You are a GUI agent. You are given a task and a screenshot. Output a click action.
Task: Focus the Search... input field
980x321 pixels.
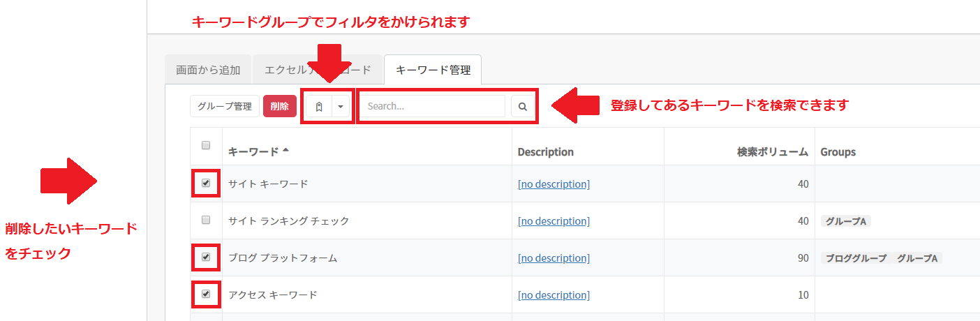432,107
